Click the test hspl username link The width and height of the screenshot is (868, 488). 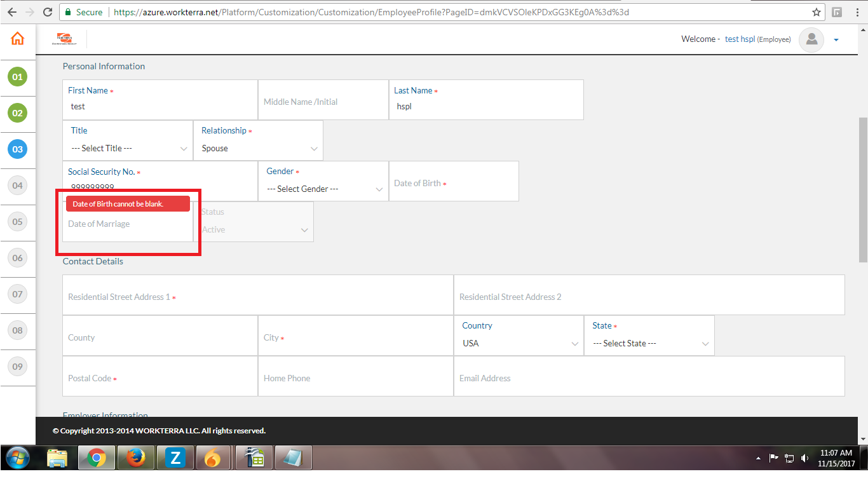pyautogui.click(x=740, y=39)
